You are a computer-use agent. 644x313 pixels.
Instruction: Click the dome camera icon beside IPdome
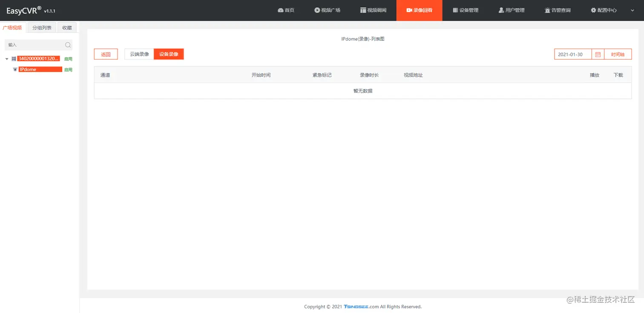pyautogui.click(x=15, y=69)
